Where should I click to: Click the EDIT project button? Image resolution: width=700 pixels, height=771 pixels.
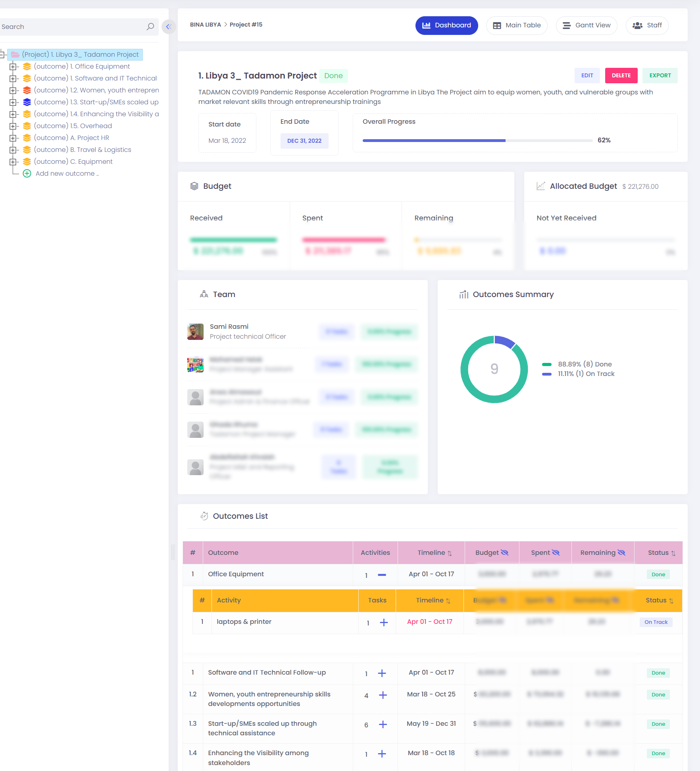point(587,75)
